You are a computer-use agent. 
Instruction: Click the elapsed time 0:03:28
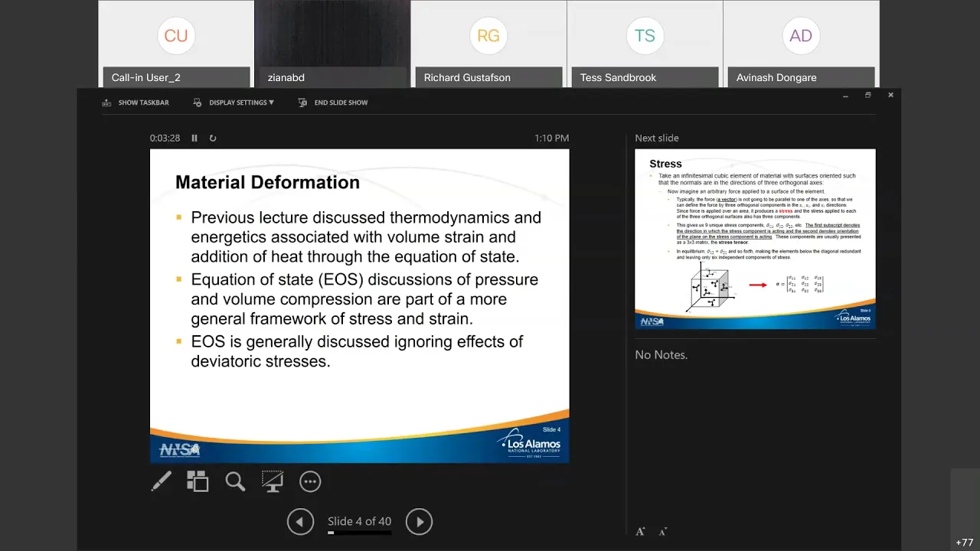pos(165,139)
